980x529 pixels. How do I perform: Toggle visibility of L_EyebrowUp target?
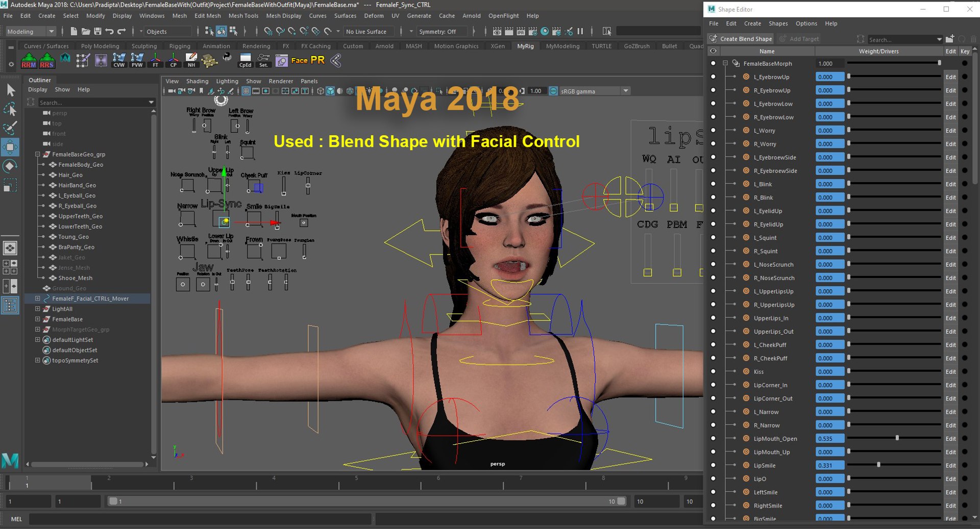pyautogui.click(x=713, y=77)
